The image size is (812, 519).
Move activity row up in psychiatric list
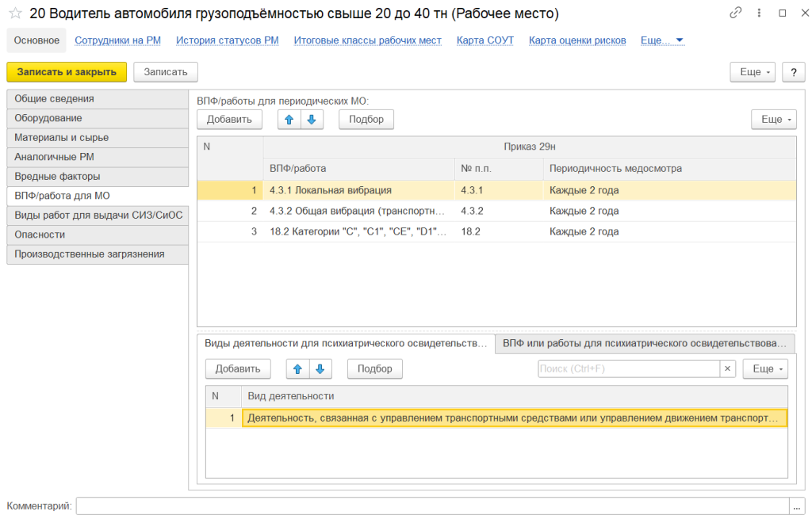click(x=297, y=369)
